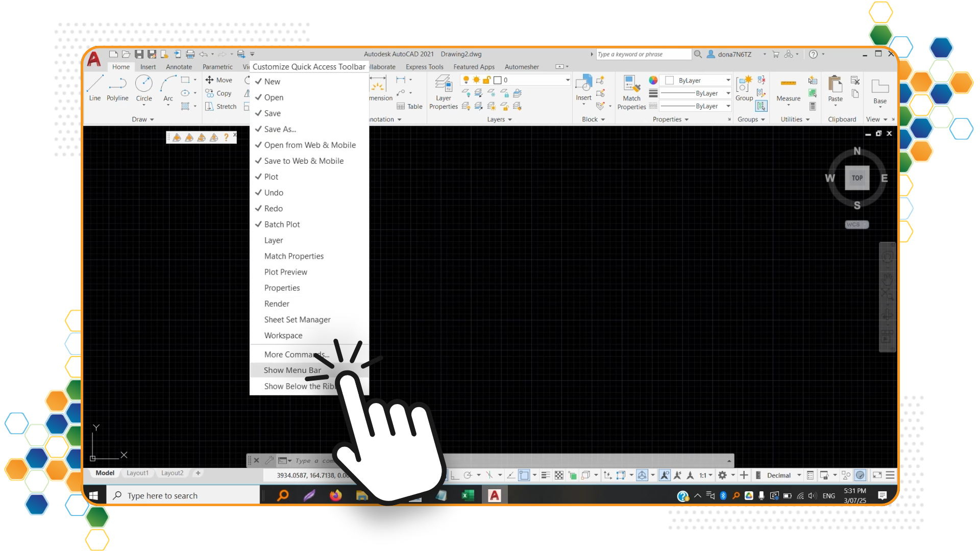Switch to the Layout1 tab
Viewport: 980px width, 551px height.
click(137, 473)
